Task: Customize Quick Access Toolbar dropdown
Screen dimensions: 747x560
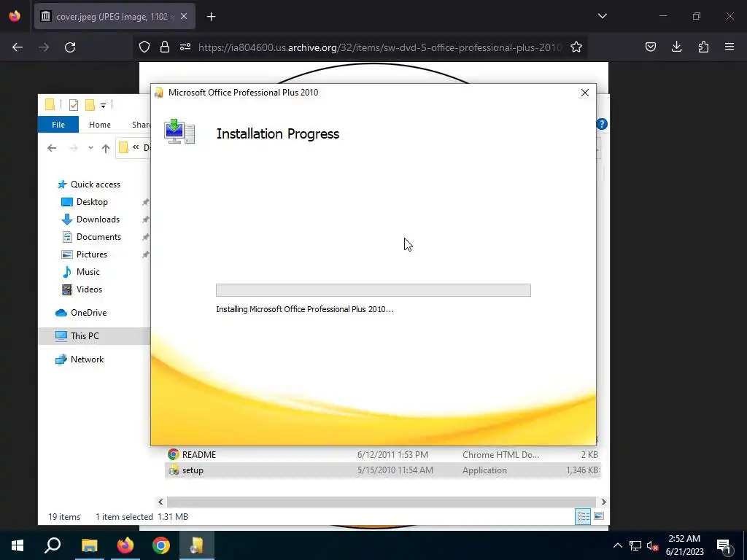Action: pyautogui.click(x=103, y=105)
